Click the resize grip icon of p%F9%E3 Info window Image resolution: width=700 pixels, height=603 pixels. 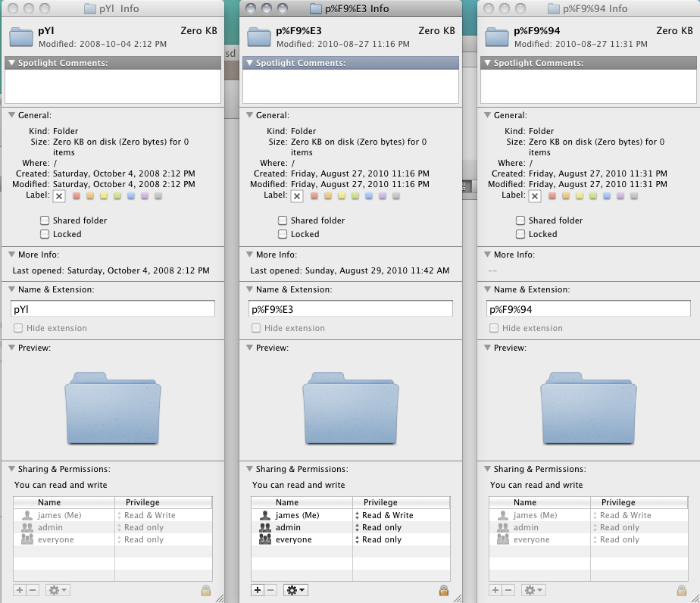pos(457,598)
